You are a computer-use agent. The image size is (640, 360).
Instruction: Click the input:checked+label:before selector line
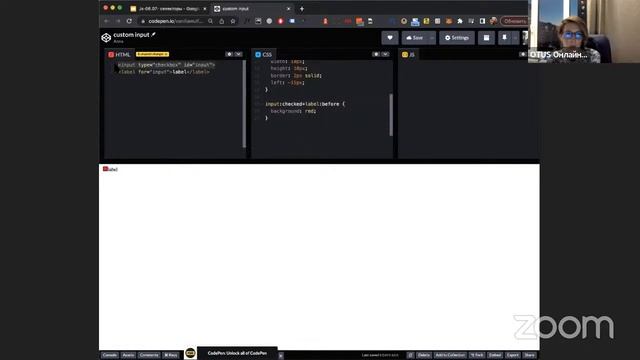point(305,104)
